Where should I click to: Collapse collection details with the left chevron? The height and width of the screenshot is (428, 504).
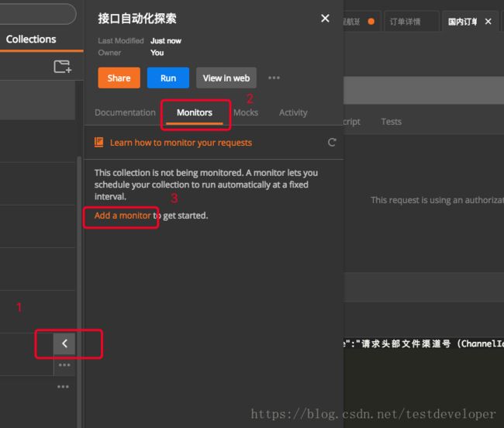coord(64,343)
